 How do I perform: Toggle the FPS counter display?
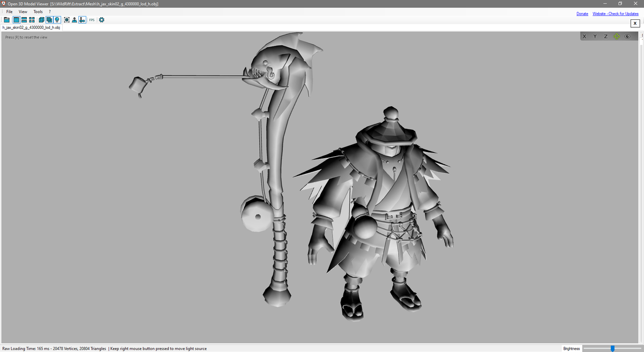tap(92, 20)
